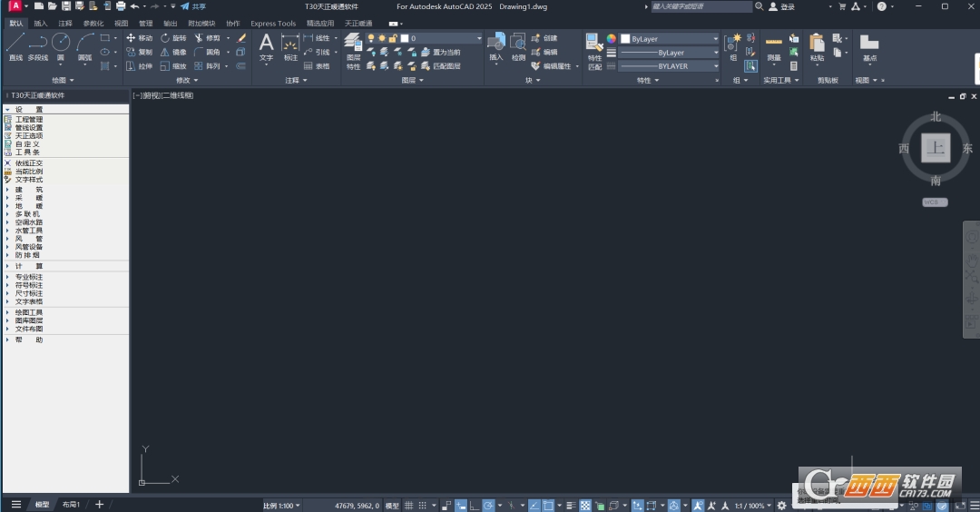Click the 镜像 (Mirror) tool

[x=173, y=52]
